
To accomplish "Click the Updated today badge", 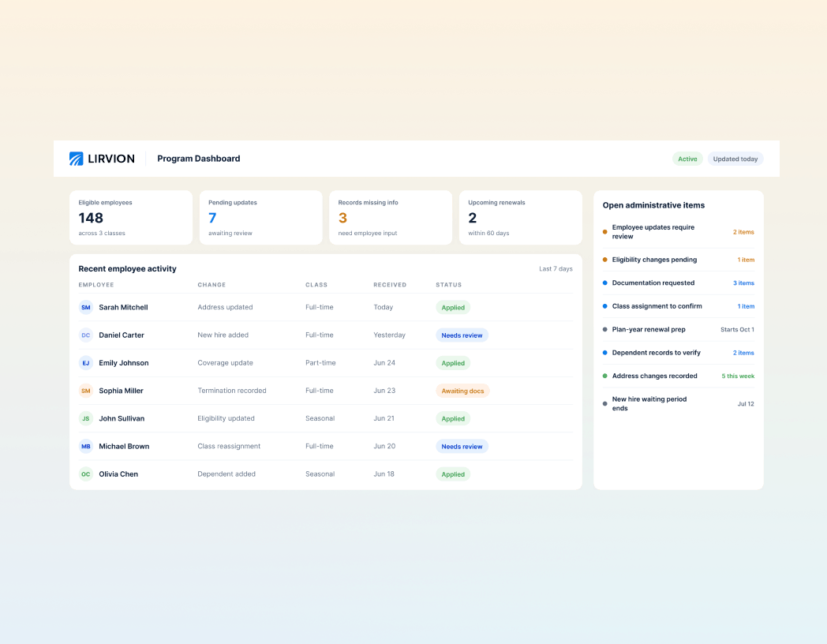I will point(735,159).
